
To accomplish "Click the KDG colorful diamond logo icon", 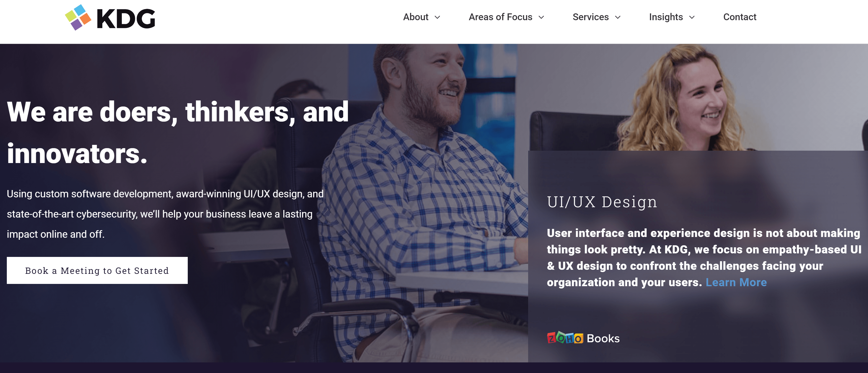I will pos(78,17).
